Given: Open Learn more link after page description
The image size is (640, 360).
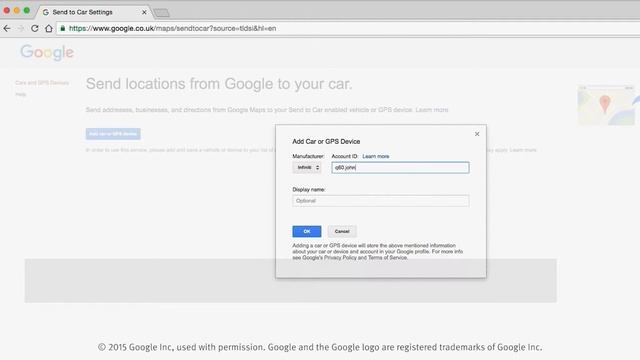Looking at the screenshot, I should click(432, 110).
